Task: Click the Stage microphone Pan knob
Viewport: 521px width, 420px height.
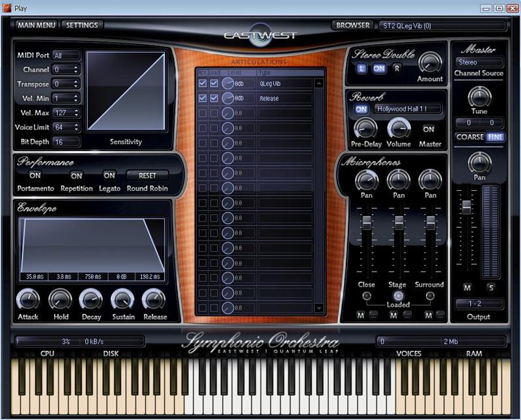Action: (399, 180)
